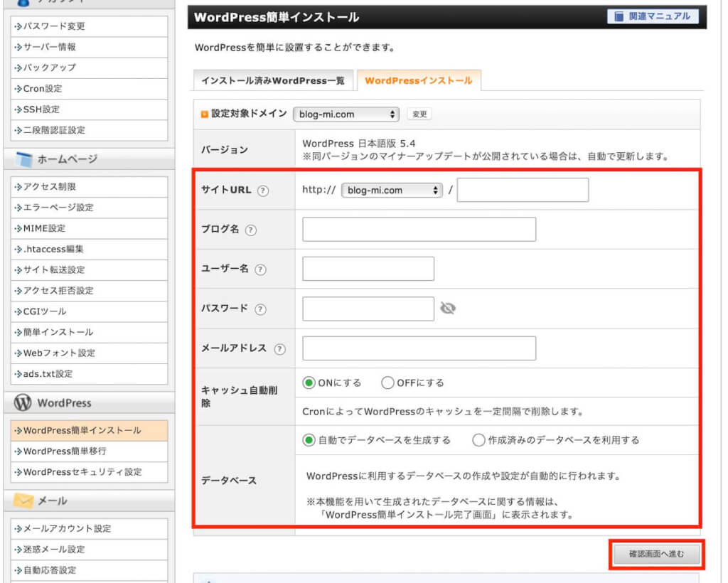728x583 pixels.
Task: Click WordPress 日本語版 5.4 version text
Action: (358, 144)
